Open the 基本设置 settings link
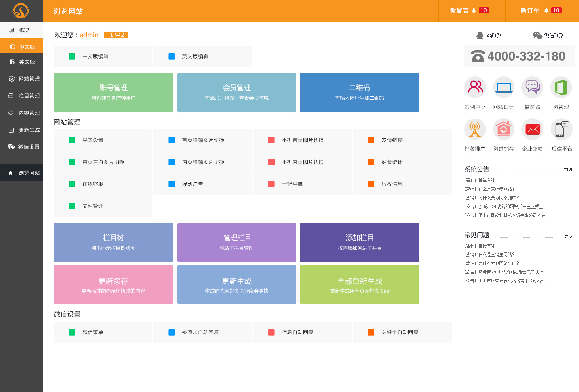579x392 pixels. [93, 140]
